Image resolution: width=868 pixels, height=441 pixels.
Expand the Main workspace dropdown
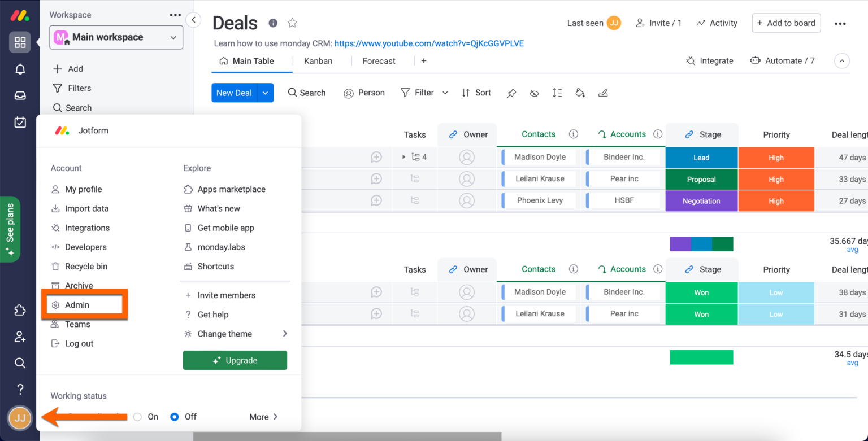point(173,37)
